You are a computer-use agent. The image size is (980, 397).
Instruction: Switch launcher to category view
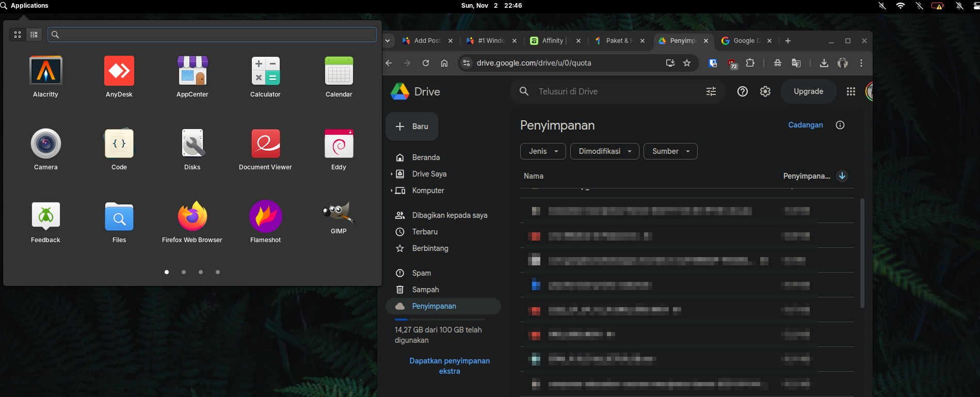(x=34, y=35)
